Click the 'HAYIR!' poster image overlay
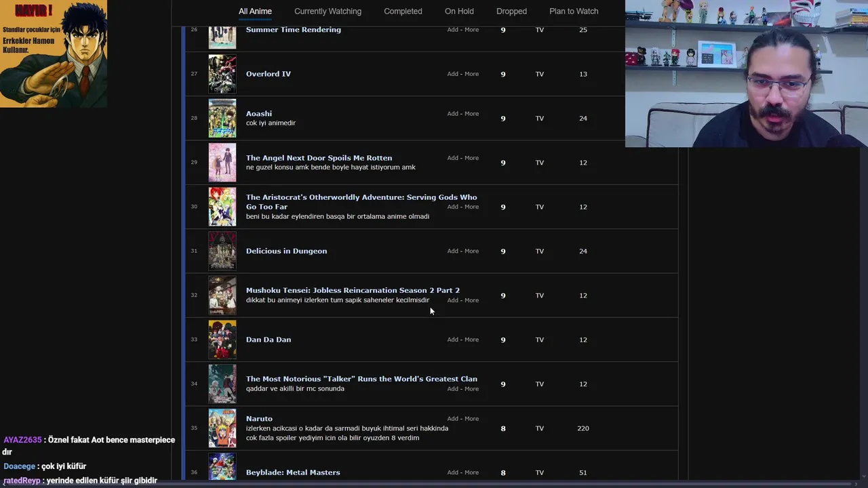The height and width of the screenshot is (488, 868). 54,54
